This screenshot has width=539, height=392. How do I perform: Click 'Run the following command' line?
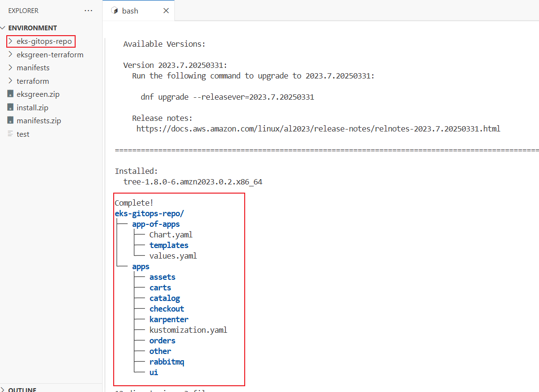point(253,76)
